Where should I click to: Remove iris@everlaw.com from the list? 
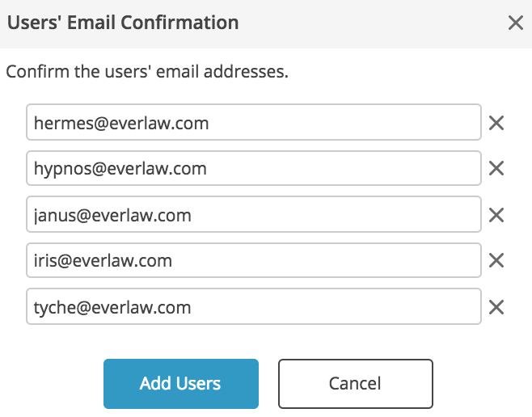[x=496, y=260]
